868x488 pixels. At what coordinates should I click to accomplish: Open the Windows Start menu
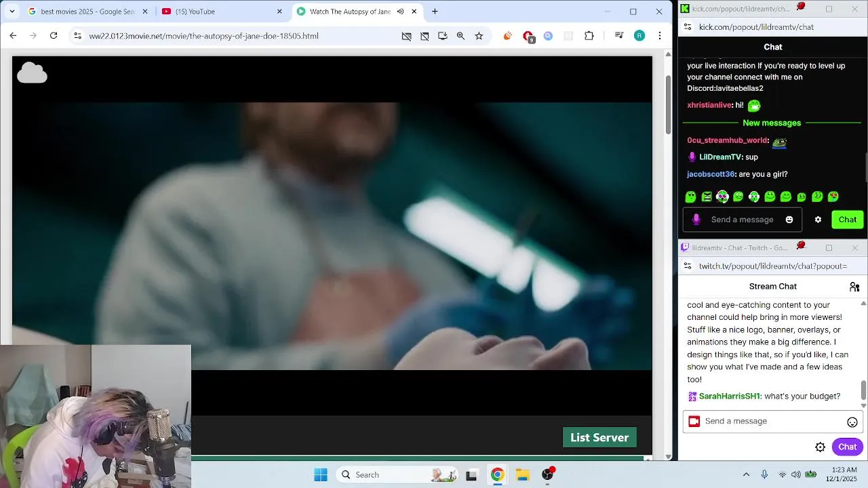321,475
